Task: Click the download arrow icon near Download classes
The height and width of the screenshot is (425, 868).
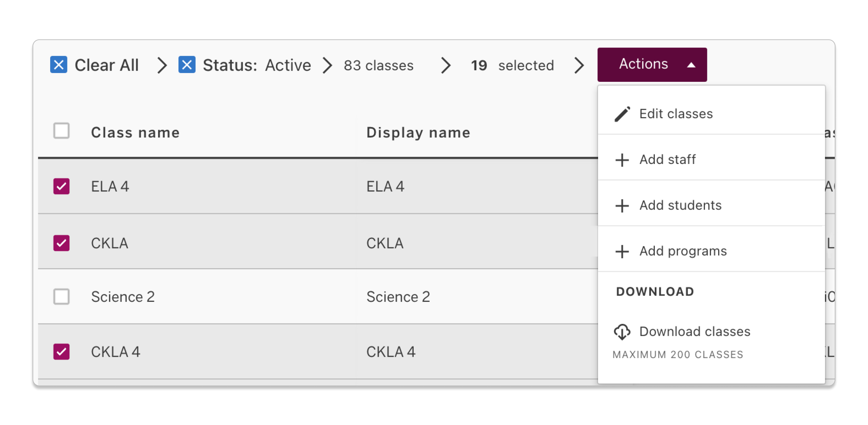Action: point(622,332)
